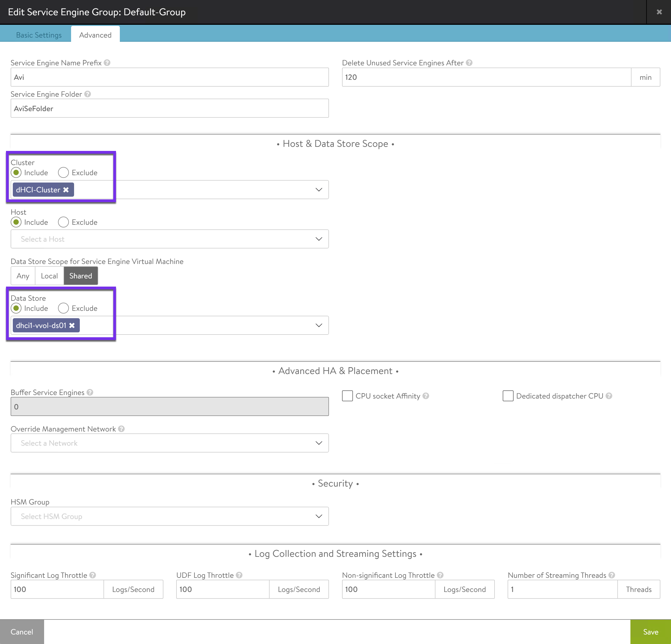
Task: Click help icon next to Service Engine Folder
Action: tap(88, 94)
